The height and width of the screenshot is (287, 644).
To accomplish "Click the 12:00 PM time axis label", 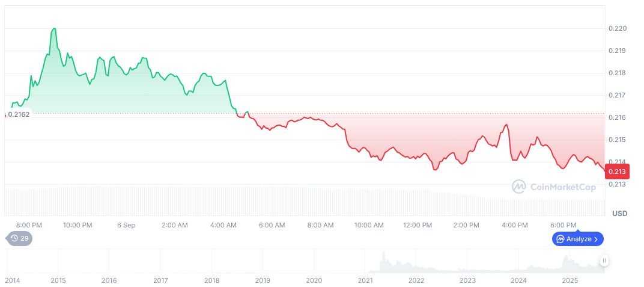I will pyautogui.click(x=418, y=225).
